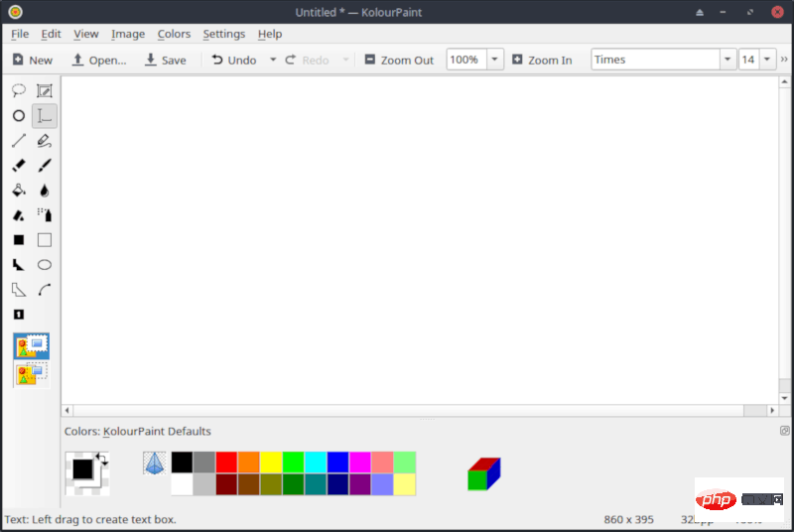Pick the dark green color swatch

coord(293,484)
